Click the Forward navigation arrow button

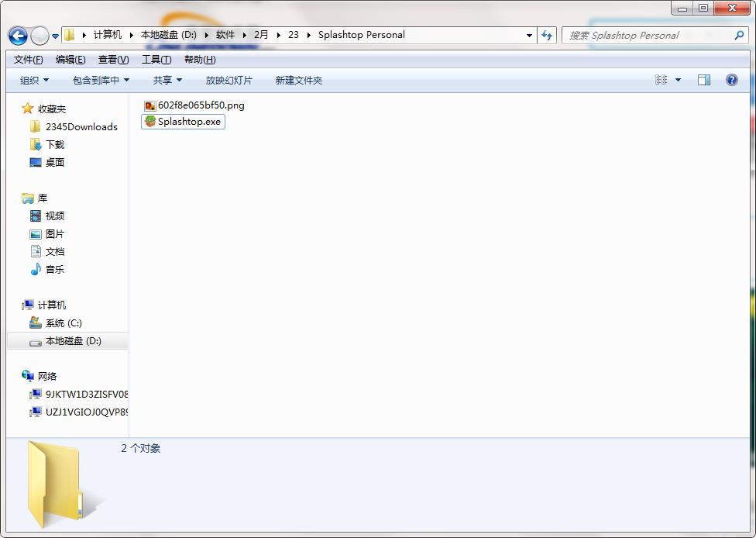pos(40,36)
